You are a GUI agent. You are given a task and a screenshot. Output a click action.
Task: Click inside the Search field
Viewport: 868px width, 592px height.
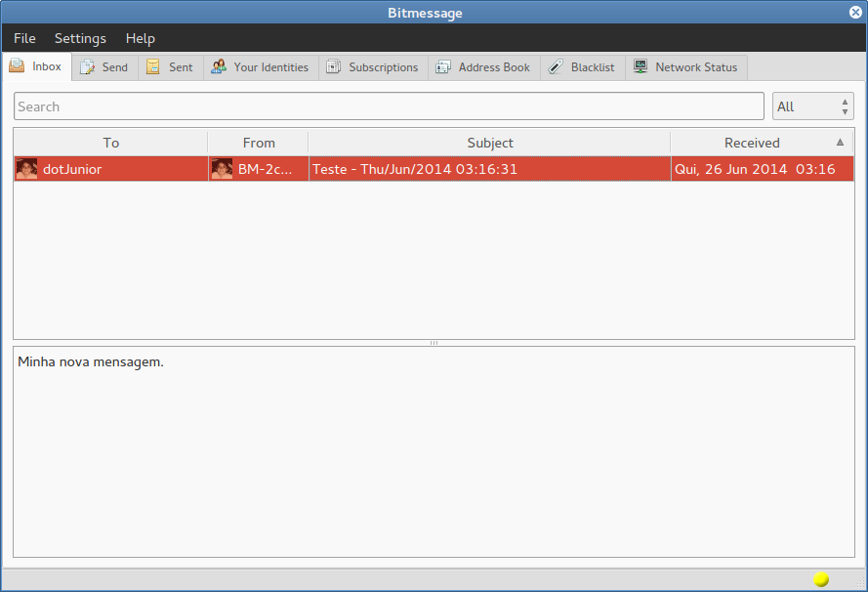point(389,106)
